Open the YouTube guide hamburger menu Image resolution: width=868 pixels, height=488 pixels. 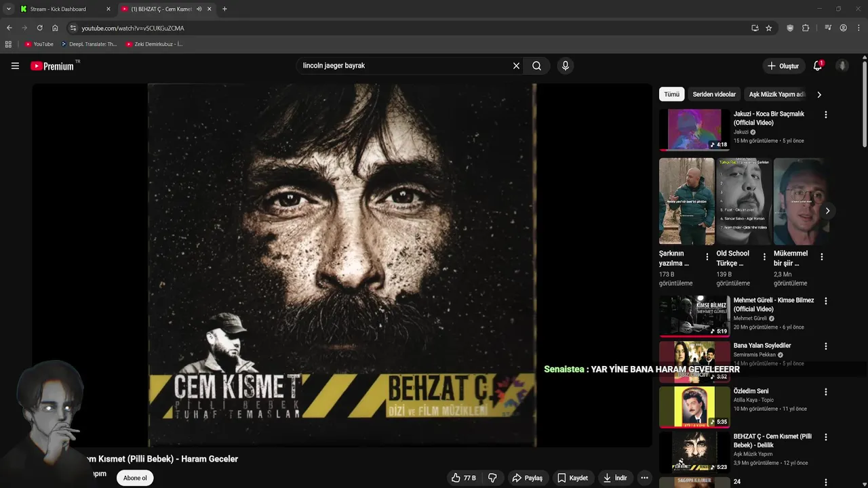[15, 66]
